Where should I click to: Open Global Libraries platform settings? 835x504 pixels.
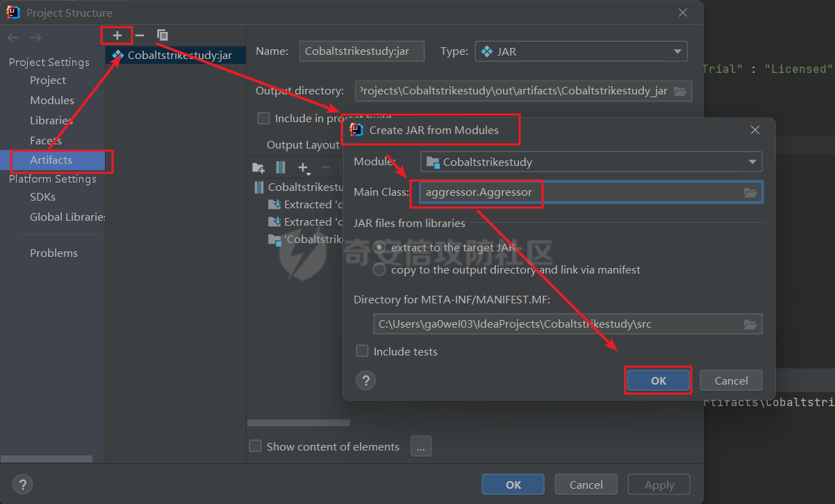[67, 217]
